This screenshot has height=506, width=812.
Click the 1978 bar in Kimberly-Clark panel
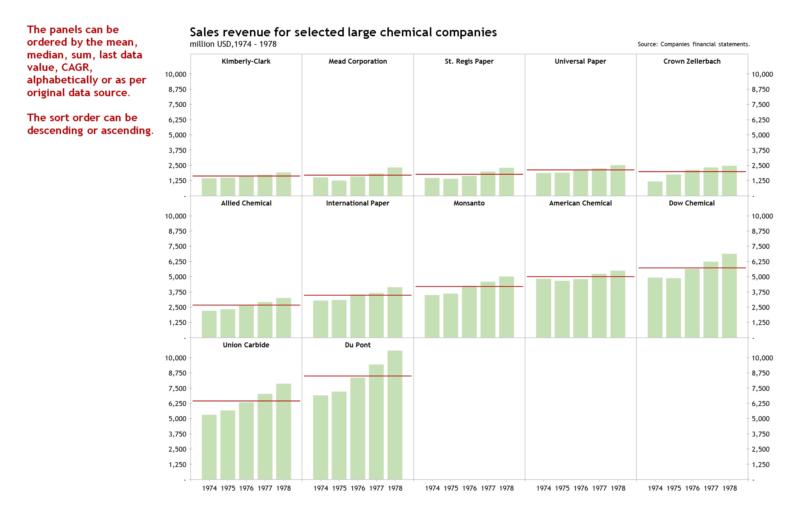[x=283, y=184]
